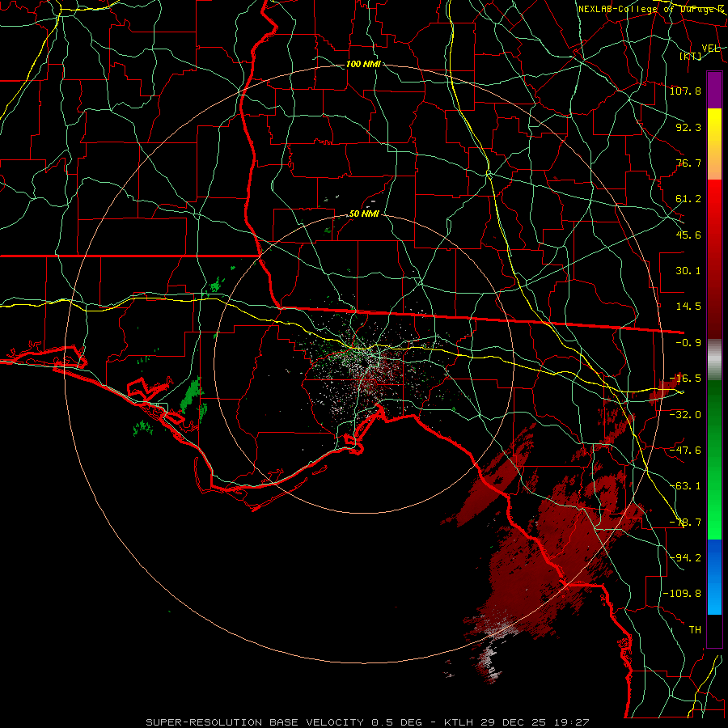Image resolution: width=728 pixels, height=728 pixels.
Task: Click the blue segment of the color bar
Action: point(714,577)
